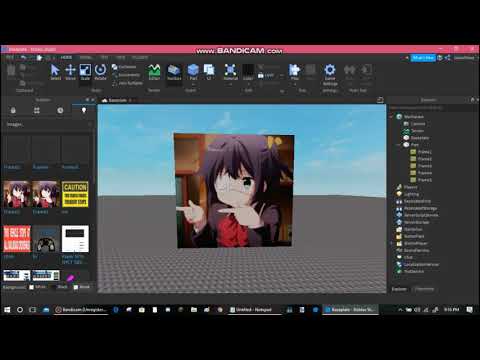Choose the White background option in Toolbox

click(38, 287)
